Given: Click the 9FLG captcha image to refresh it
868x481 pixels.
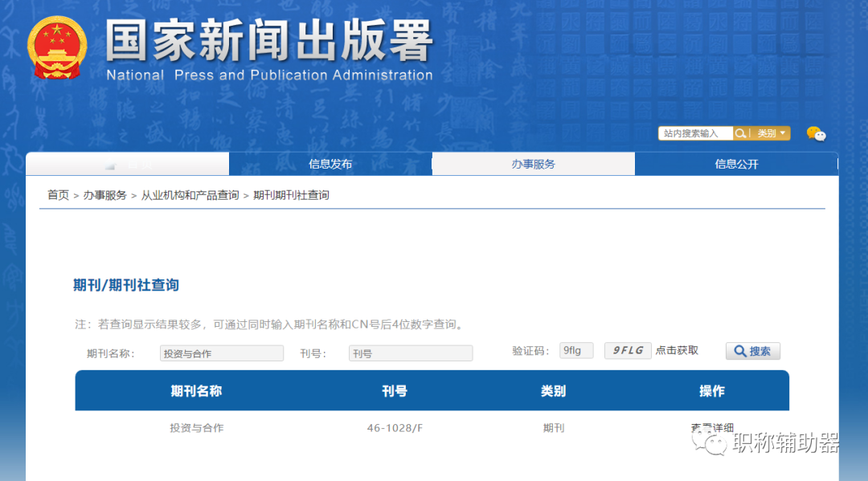Looking at the screenshot, I should click(628, 350).
